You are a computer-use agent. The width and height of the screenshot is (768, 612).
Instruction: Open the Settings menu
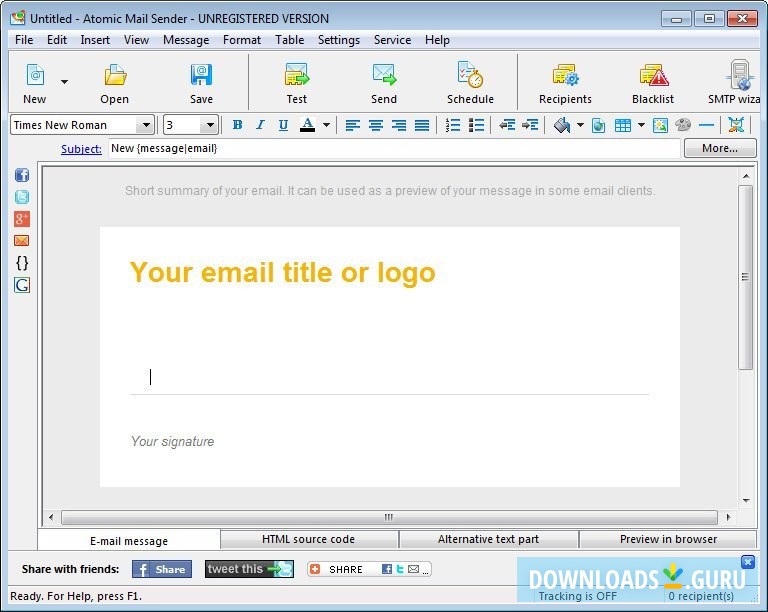[x=339, y=40]
